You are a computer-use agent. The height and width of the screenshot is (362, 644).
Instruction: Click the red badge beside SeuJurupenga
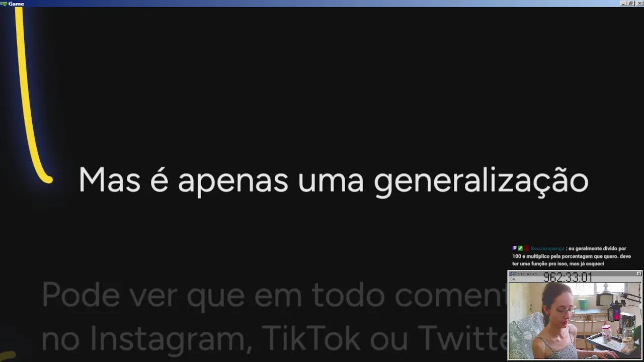(x=526, y=248)
